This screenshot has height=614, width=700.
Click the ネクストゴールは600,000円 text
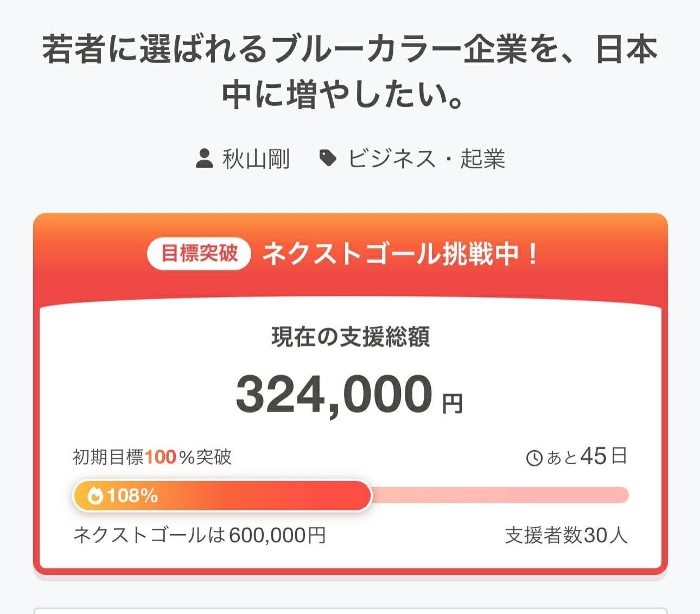pos(199,535)
